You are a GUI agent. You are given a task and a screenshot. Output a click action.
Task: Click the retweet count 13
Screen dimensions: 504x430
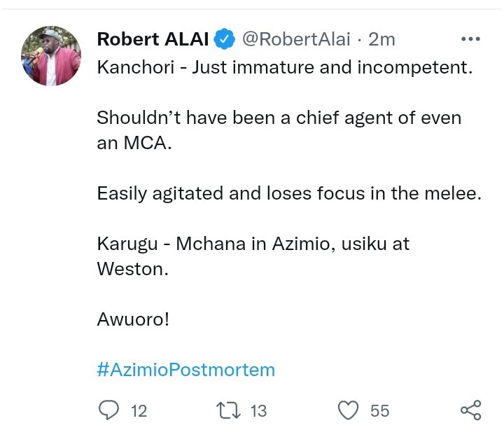point(258,410)
